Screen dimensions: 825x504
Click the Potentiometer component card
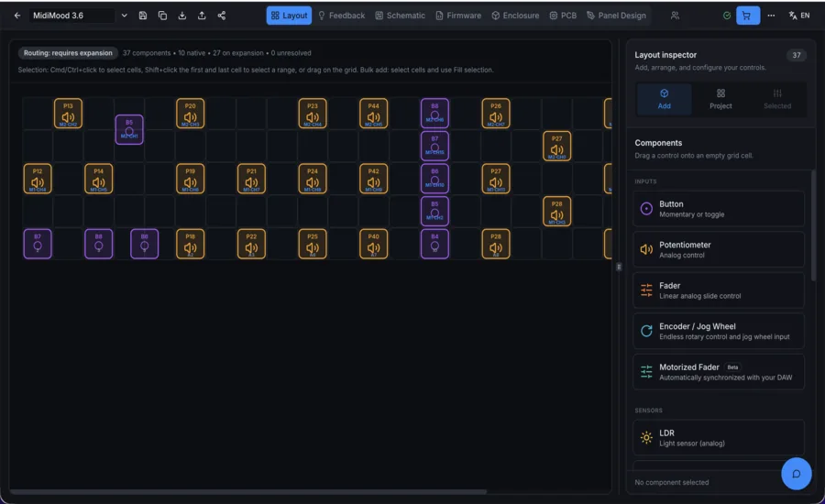point(719,249)
